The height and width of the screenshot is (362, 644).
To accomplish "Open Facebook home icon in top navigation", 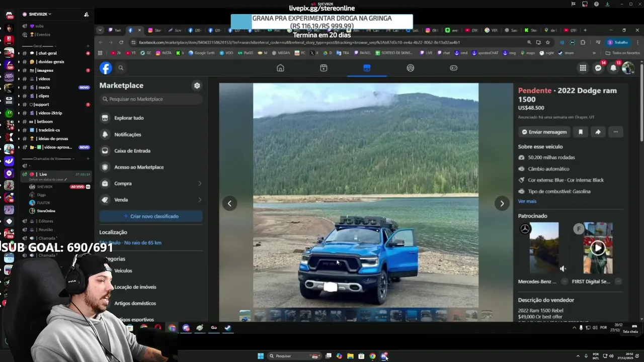I will pyautogui.click(x=280, y=68).
